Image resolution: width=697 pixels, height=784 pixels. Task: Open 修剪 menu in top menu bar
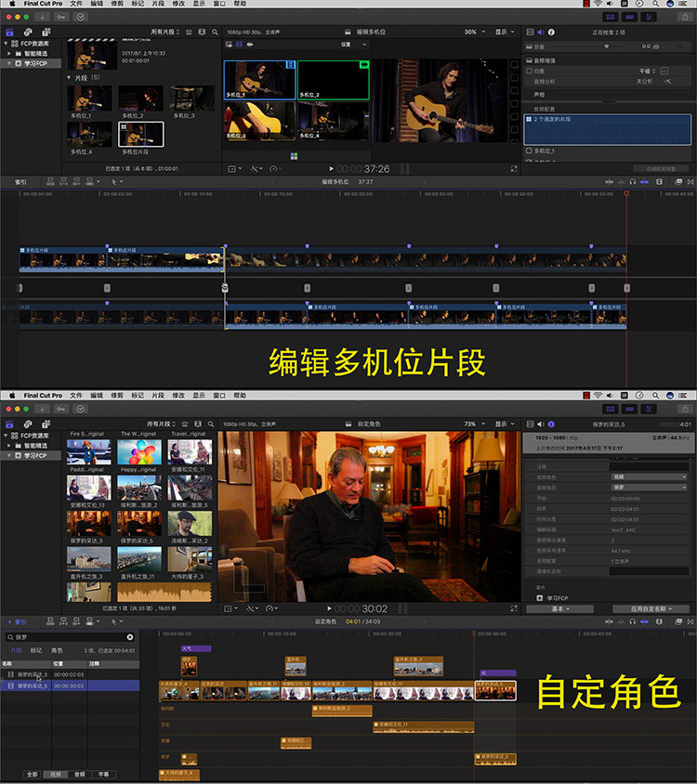tap(117, 4)
